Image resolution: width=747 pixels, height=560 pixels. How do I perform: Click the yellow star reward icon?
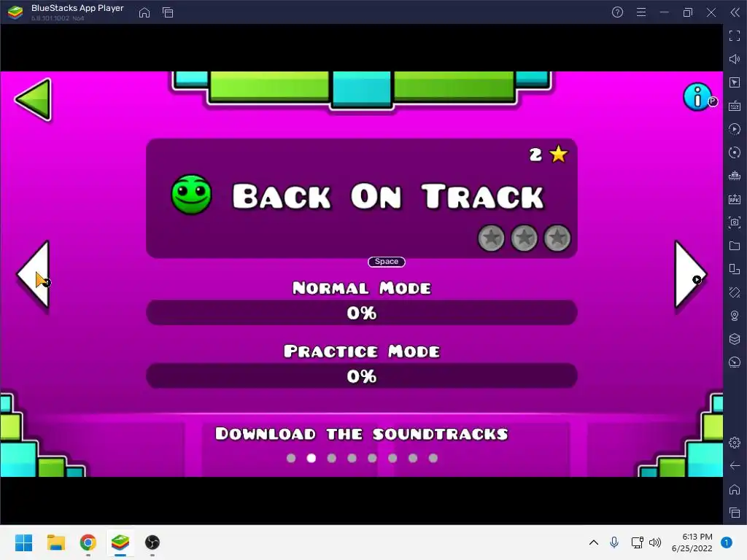pos(558,155)
